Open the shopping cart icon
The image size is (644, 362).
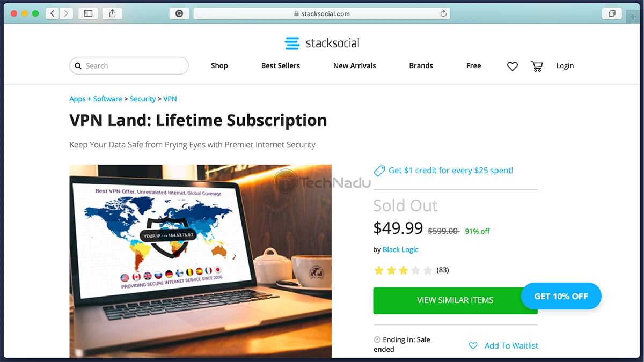pos(537,66)
